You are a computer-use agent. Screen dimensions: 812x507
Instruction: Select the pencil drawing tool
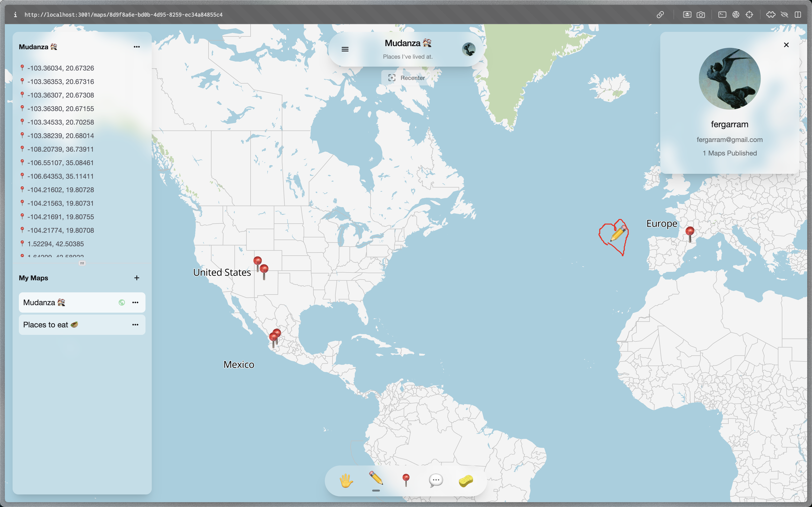[x=376, y=479]
